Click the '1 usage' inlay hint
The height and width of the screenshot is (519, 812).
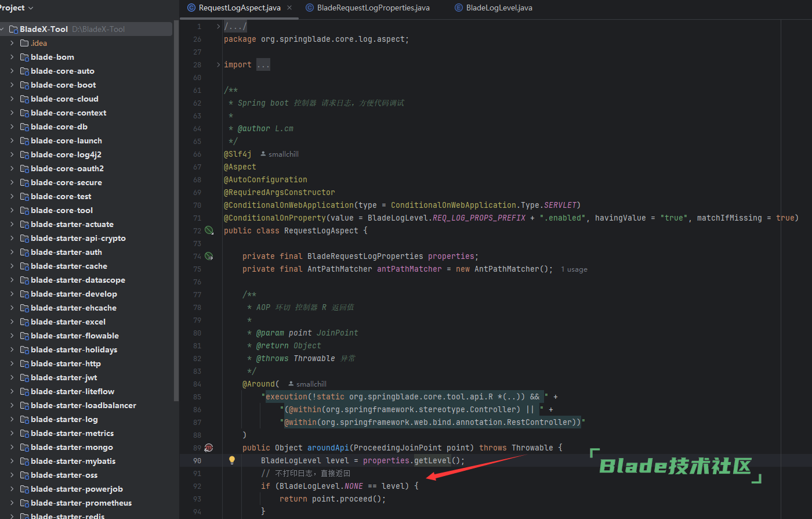coord(574,269)
